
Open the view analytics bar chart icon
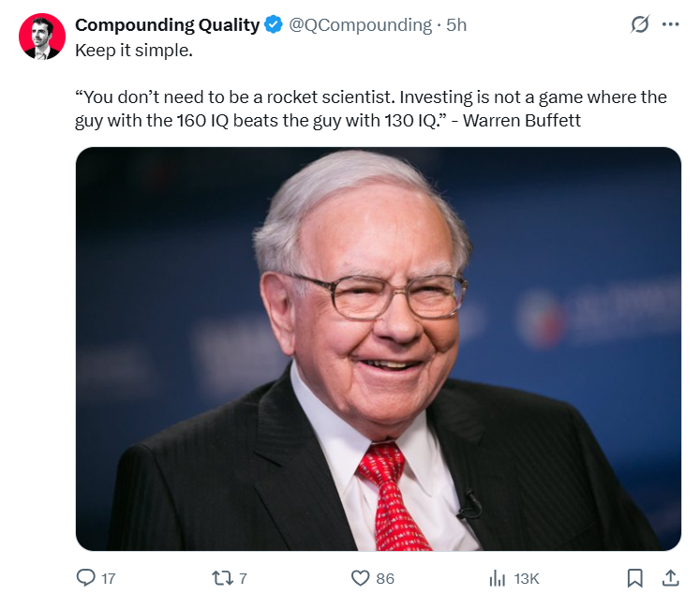[498, 578]
